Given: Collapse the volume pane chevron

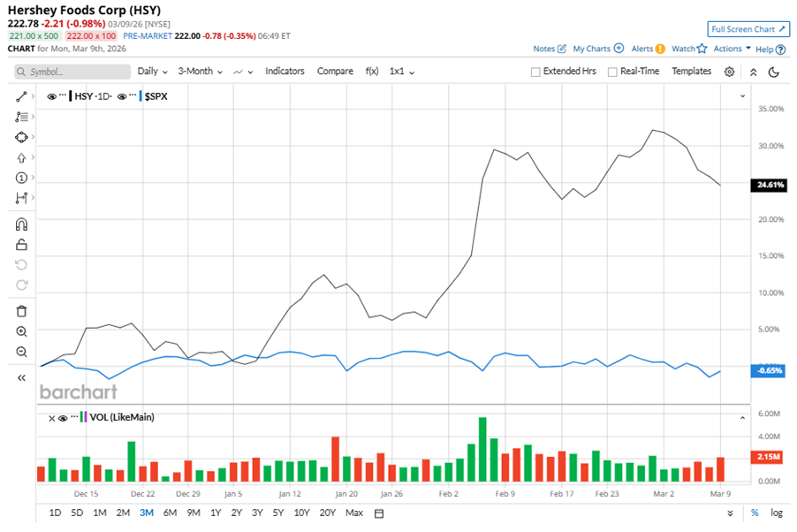Looking at the screenshot, I should (x=742, y=418).
